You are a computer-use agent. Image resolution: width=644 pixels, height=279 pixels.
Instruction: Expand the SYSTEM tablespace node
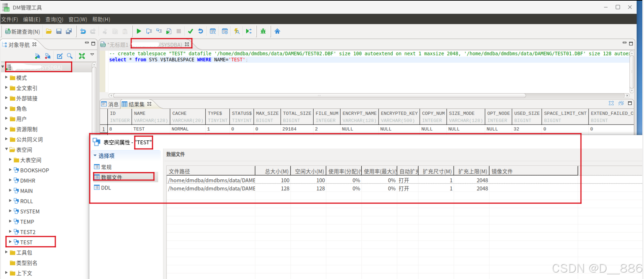coord(10,211)
